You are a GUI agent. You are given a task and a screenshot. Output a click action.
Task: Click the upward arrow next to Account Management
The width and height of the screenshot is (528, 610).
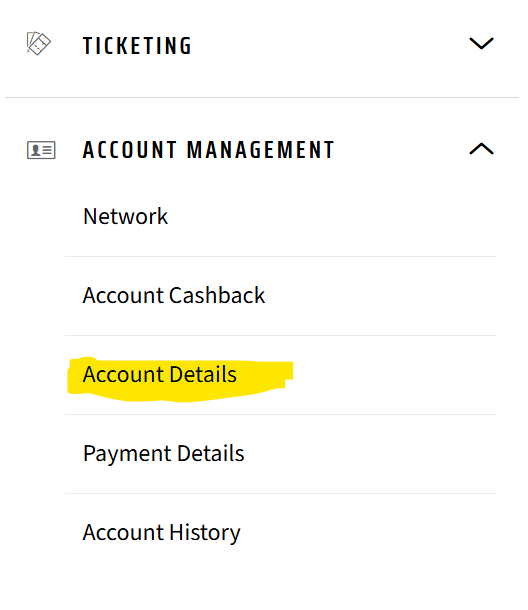point(481,149)
